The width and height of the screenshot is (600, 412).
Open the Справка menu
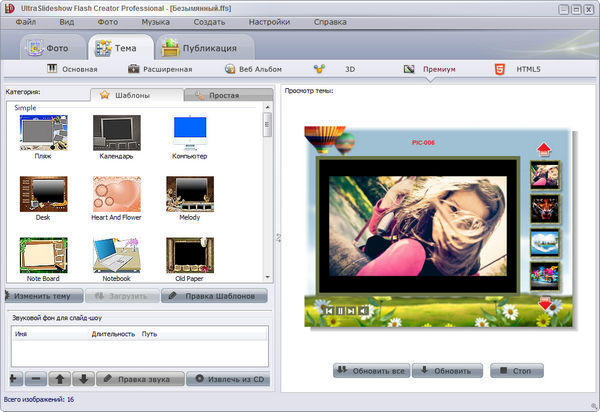(x=330, y=22)
